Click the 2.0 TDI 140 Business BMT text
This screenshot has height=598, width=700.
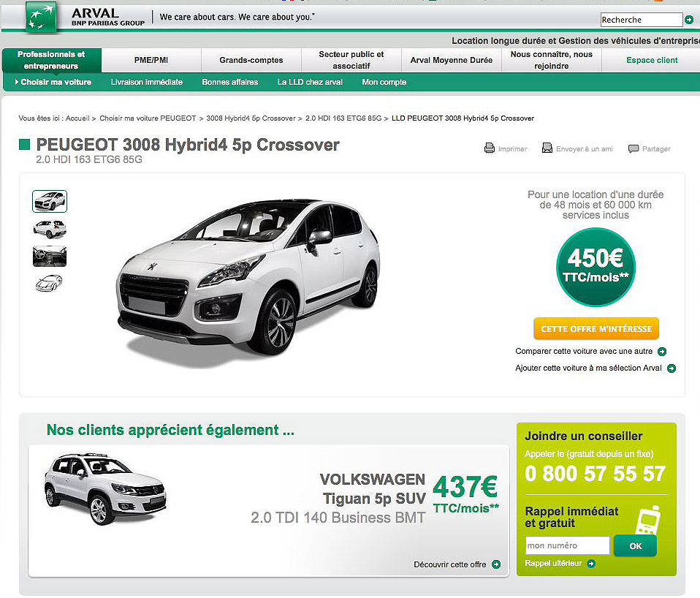click(x=338, y=518)
